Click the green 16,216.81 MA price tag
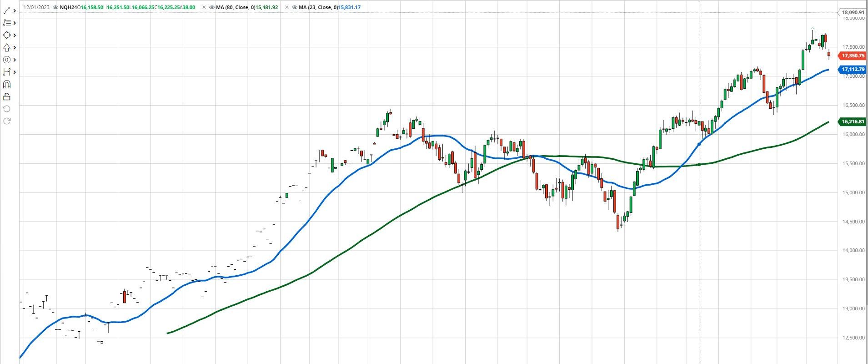Screen dimensions: 868x364 click(852, 121)
